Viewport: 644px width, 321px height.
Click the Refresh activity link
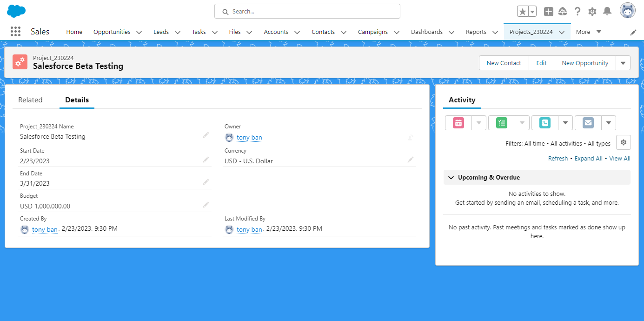(x=558, y=158)
